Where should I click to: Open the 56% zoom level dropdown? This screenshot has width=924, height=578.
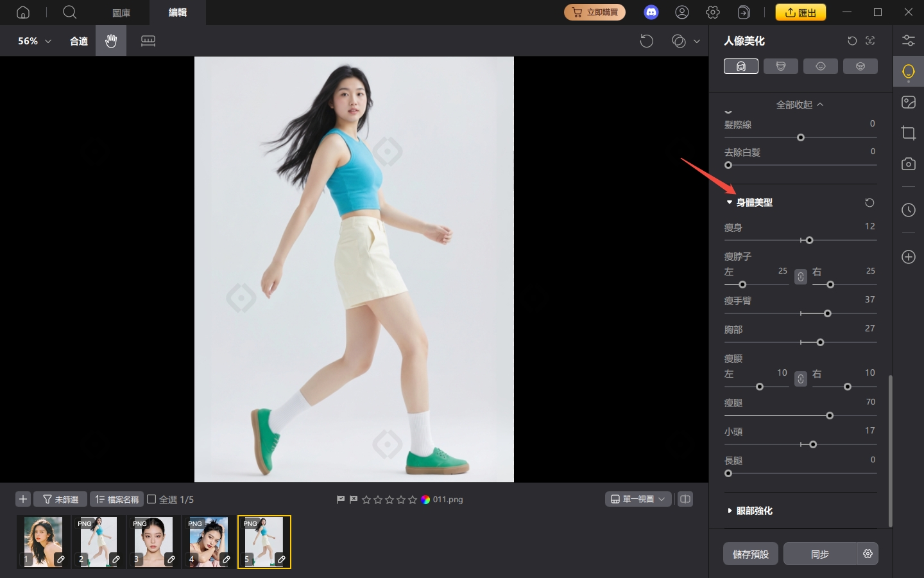[x=35, y=41]
